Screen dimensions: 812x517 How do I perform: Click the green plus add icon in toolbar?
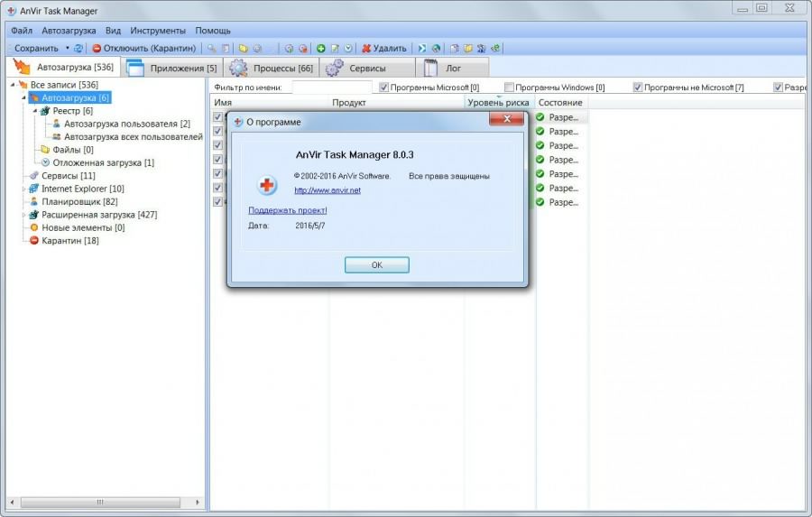coord(320,48)
